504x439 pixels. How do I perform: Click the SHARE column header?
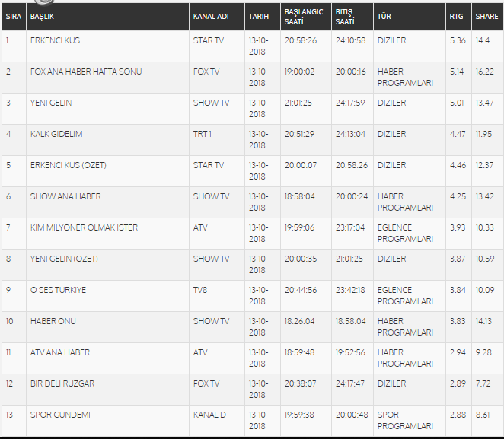[x=487, y=17]
